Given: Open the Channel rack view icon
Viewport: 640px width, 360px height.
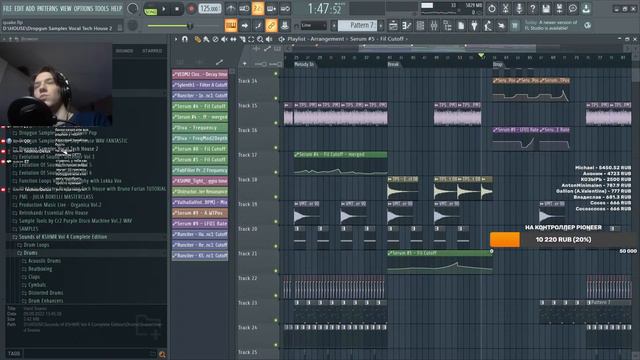Looking at the screenshot, I should [x=420, y=26].
